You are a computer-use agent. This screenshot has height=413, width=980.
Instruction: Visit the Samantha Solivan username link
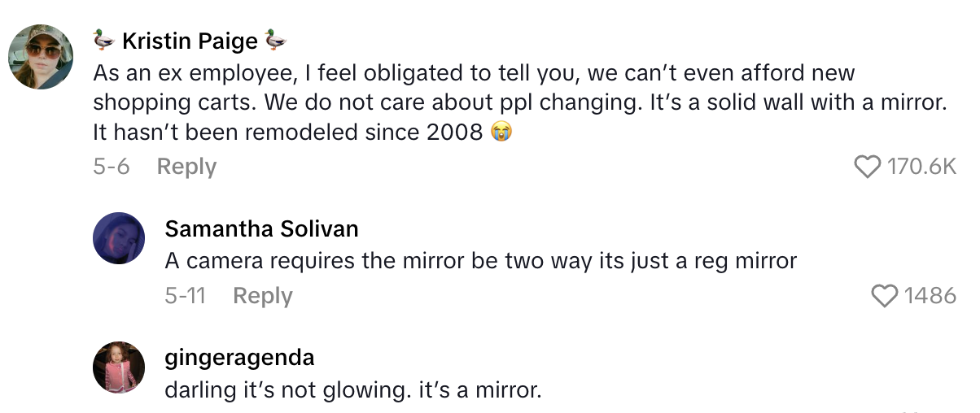pyautogui.click(x=261, y=229)
